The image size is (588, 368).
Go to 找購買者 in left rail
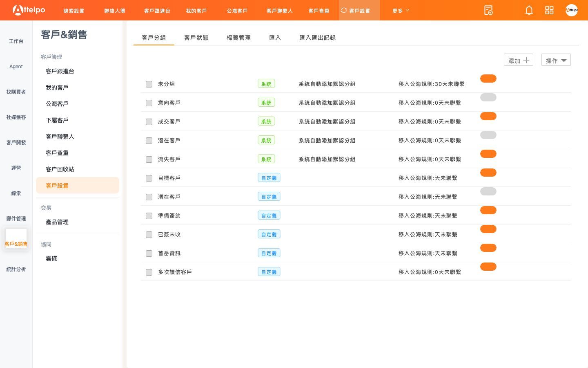(16, 92)
